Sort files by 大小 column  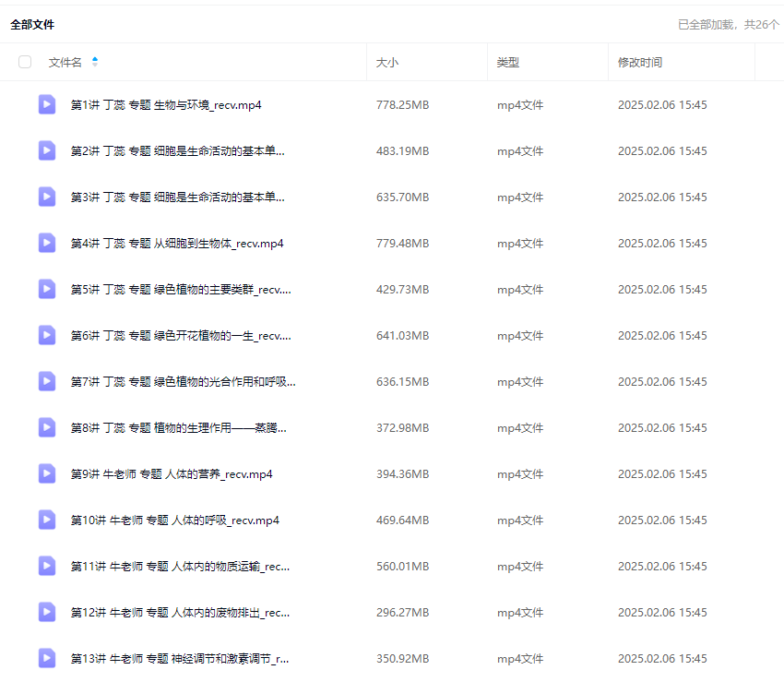click(387, 62)
